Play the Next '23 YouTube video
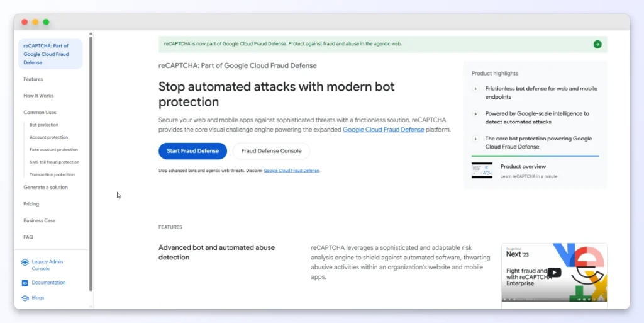Viewport: 644px width, 323px height. 554,272
